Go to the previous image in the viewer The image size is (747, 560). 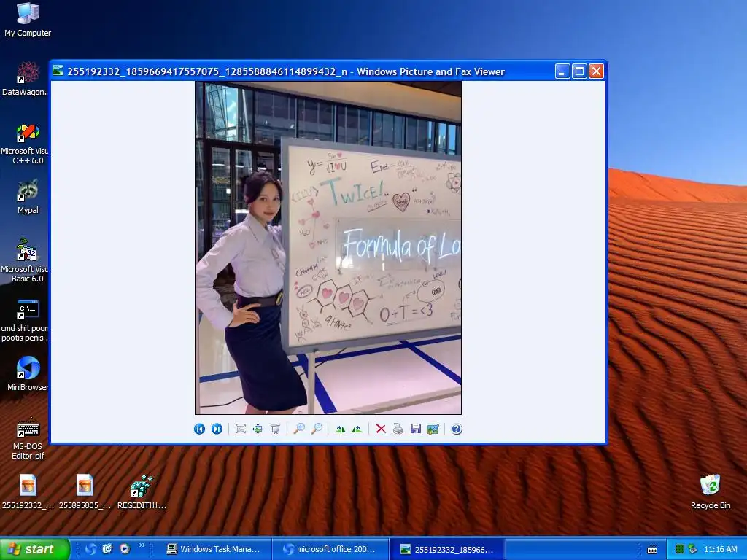(x=199, y=429)
